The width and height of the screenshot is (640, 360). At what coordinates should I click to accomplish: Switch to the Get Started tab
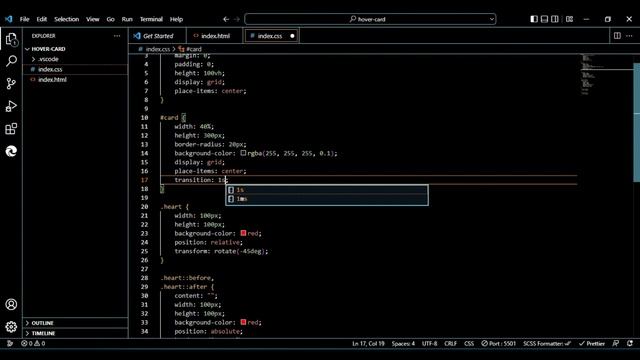pyautogui.click(x=158, y=36)
